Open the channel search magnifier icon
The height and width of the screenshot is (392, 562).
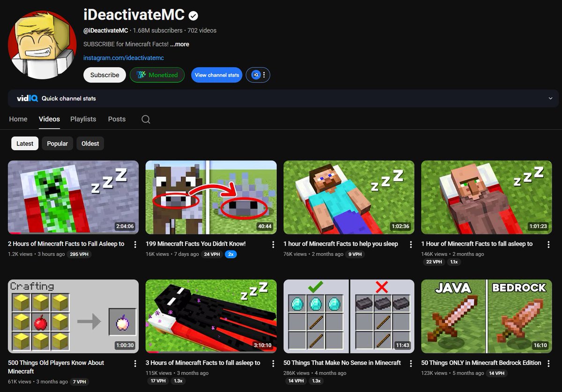point(146,119)
